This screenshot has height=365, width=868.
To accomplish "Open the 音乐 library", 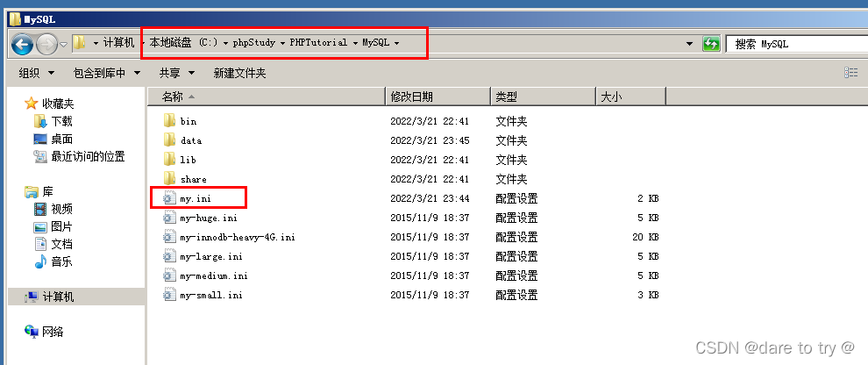I will click(62, 261).
